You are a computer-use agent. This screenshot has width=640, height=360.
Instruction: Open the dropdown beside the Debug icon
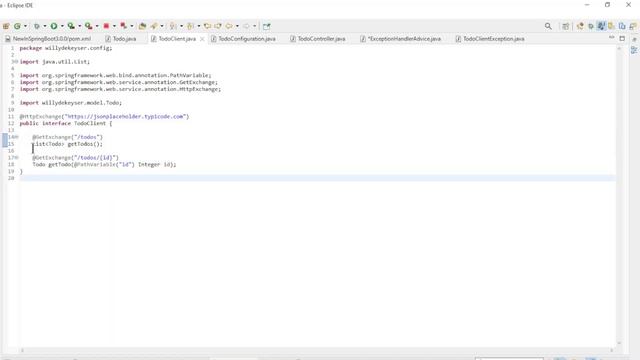(45, 26)
